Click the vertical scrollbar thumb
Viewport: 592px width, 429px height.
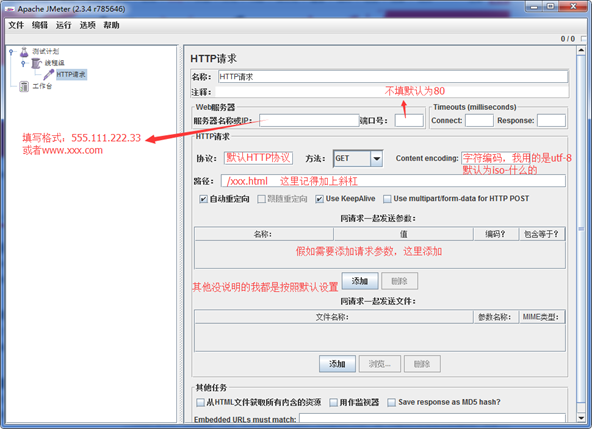click(581, 230)
